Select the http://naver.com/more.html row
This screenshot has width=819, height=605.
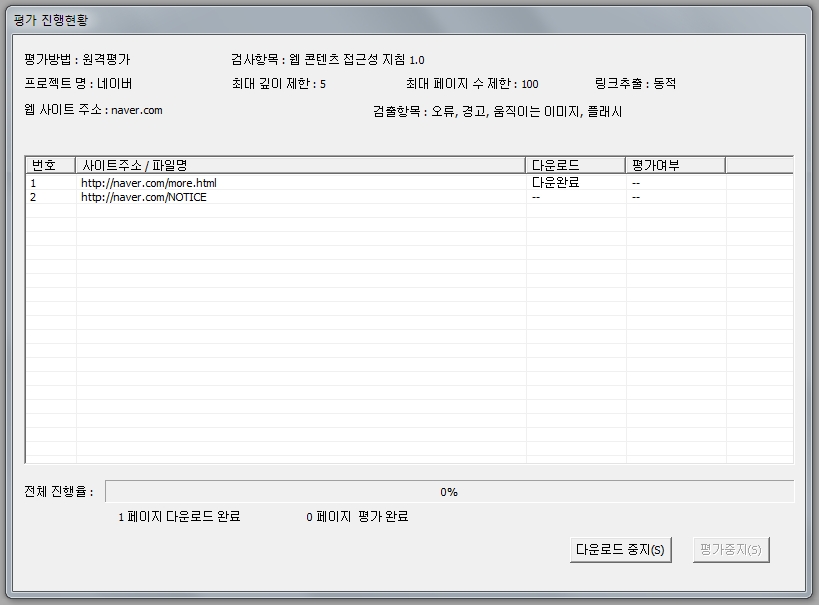click(148, 183)
